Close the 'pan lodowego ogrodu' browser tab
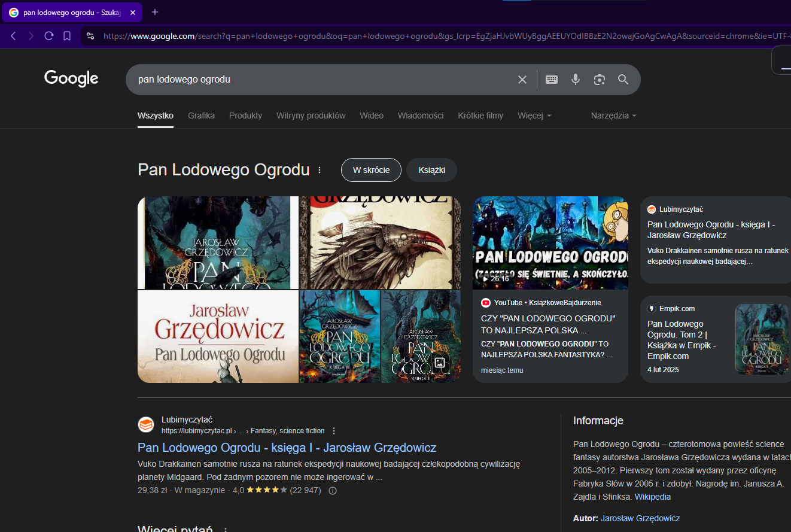Viewport: 791px width, 532px height. tap(132, 13)
